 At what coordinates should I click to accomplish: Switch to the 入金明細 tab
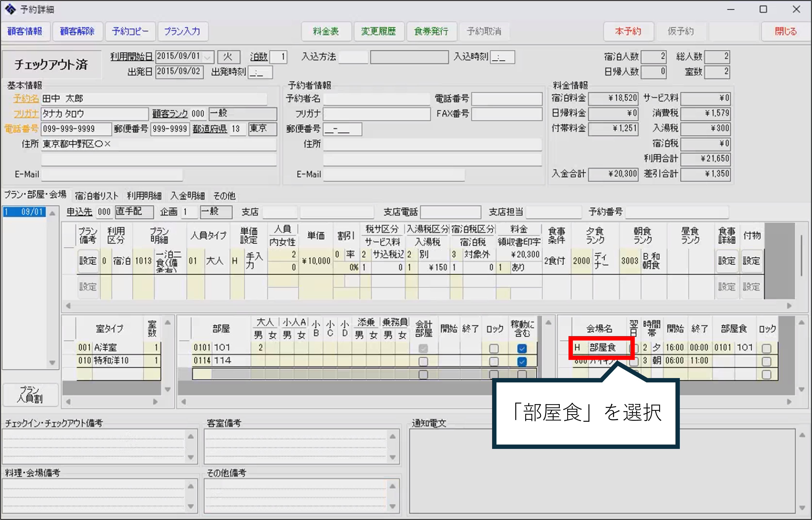[187, 196]
